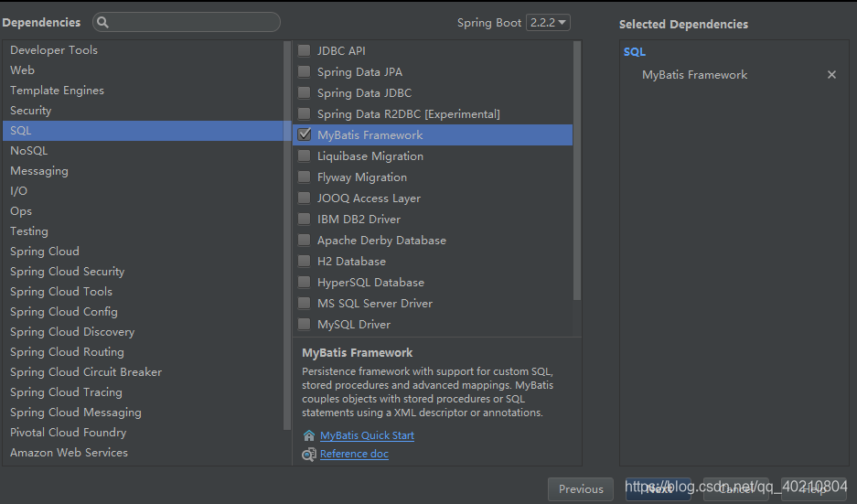
Task: Open the Messaging category
Action: 144,171
